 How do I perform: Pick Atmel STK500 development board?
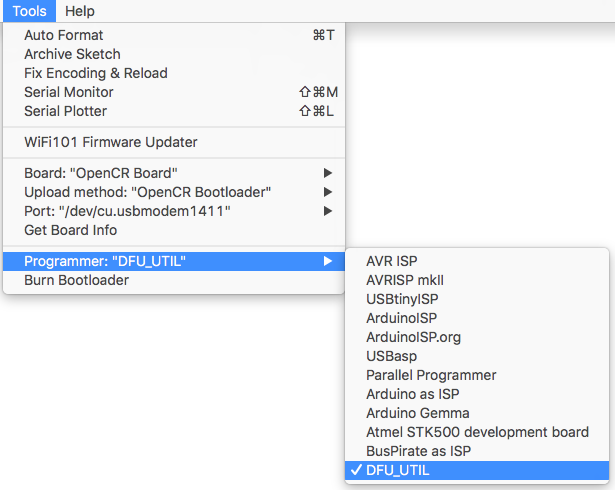click(477, 432)
